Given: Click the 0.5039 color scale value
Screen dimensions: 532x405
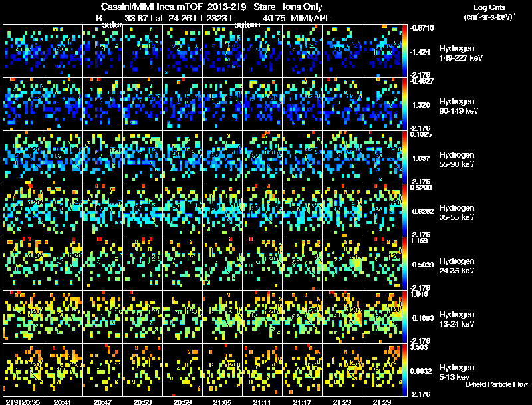Looking at the screenshot, I should tap(423, 265).
